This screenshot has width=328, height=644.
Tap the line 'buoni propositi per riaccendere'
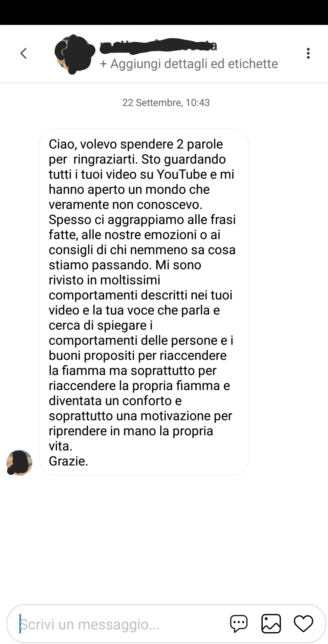[x=138, y=355]
